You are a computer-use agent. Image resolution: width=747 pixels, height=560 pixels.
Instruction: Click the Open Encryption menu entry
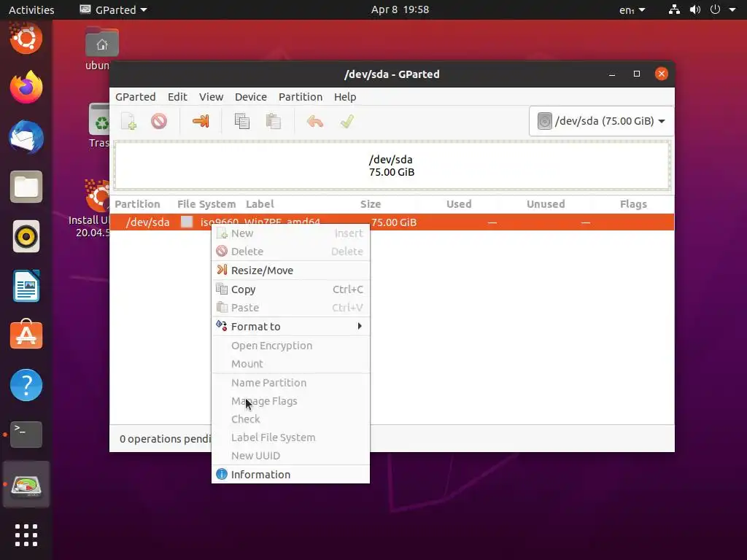tap(290, 346)
